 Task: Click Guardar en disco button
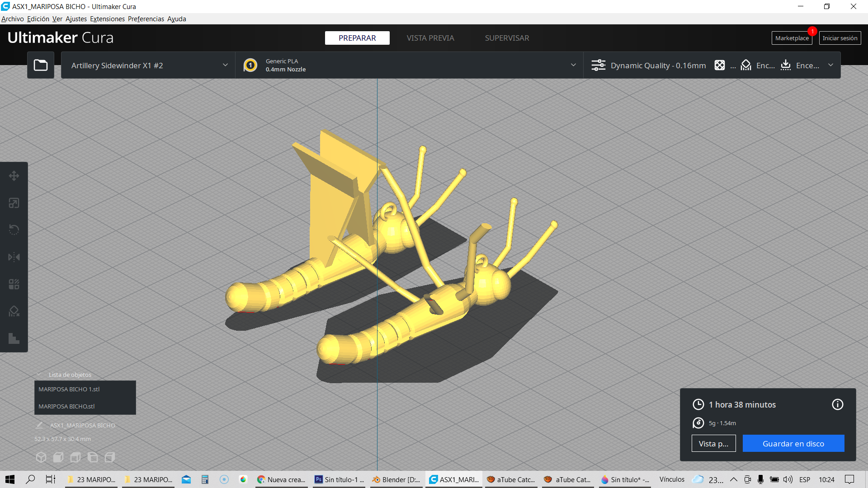coord(793,443)
